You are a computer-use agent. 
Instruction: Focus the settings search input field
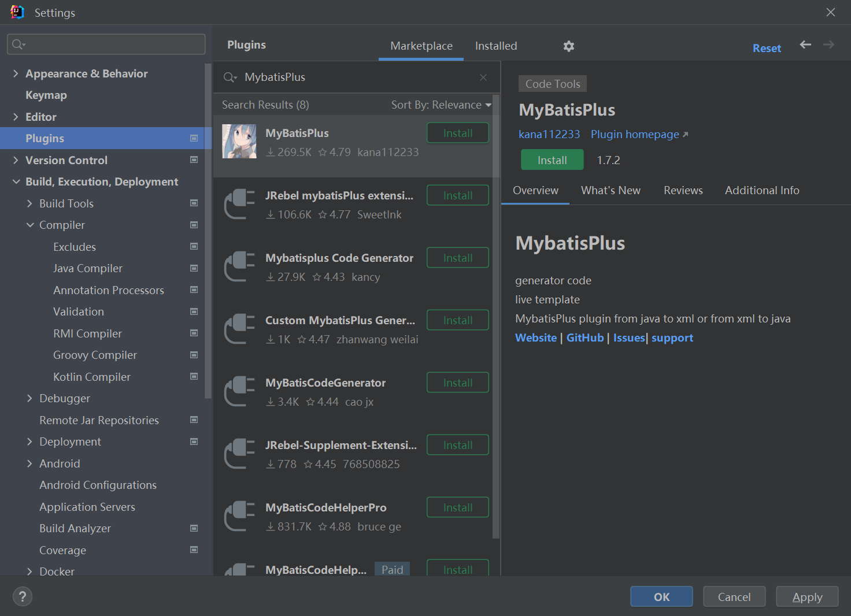[106, 44]
